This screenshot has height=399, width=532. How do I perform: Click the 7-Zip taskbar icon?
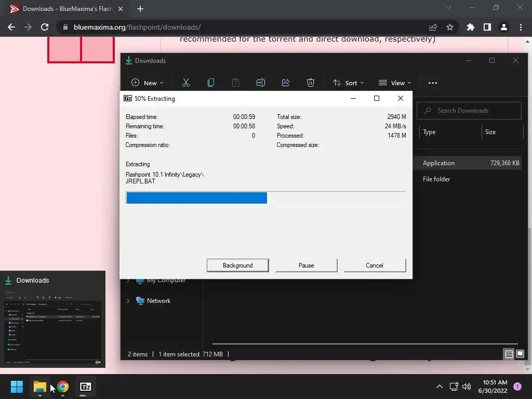[x=86, y=387]
